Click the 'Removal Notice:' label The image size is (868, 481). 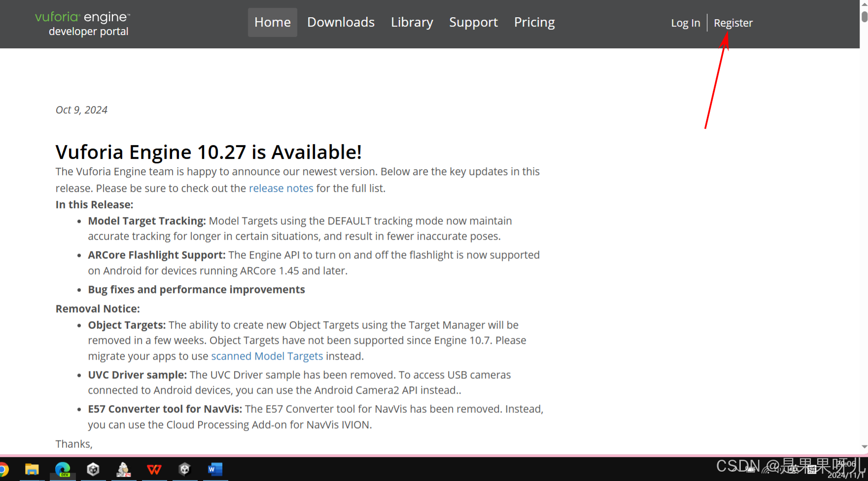point(98,309)
